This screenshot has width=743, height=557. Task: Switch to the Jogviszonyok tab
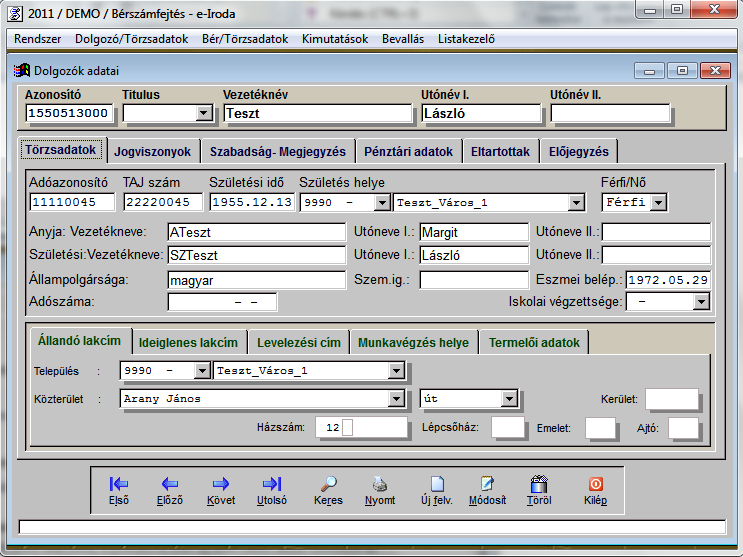click(x=153, y=152)
